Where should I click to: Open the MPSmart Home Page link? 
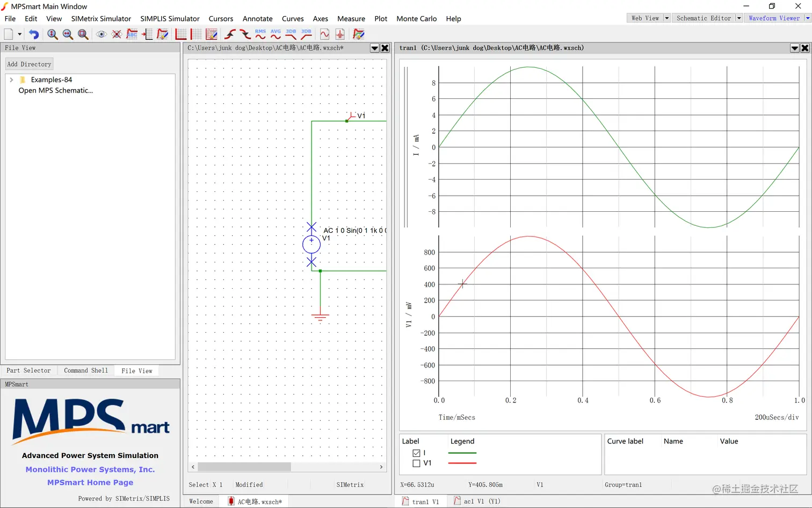(x=90, y=483)
